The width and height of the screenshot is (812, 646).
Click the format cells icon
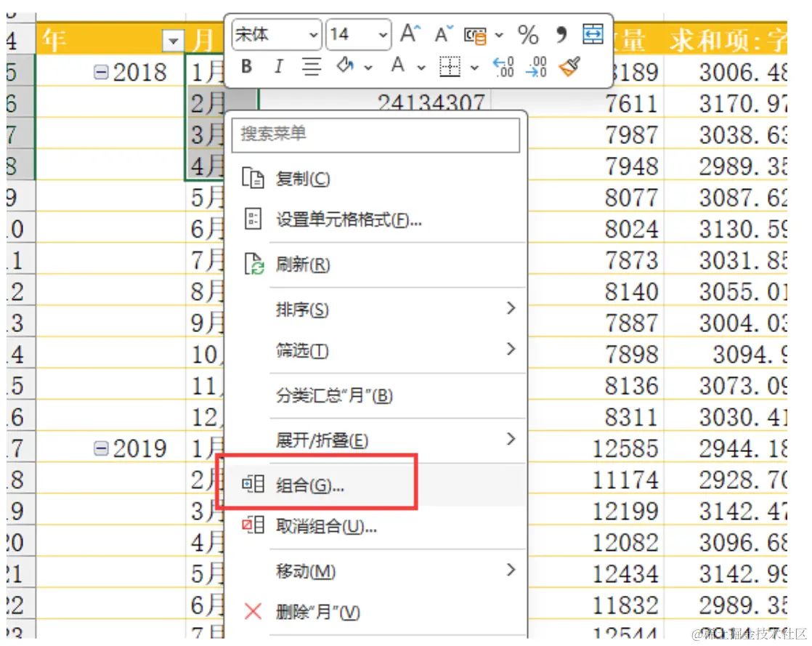point(253,219)
